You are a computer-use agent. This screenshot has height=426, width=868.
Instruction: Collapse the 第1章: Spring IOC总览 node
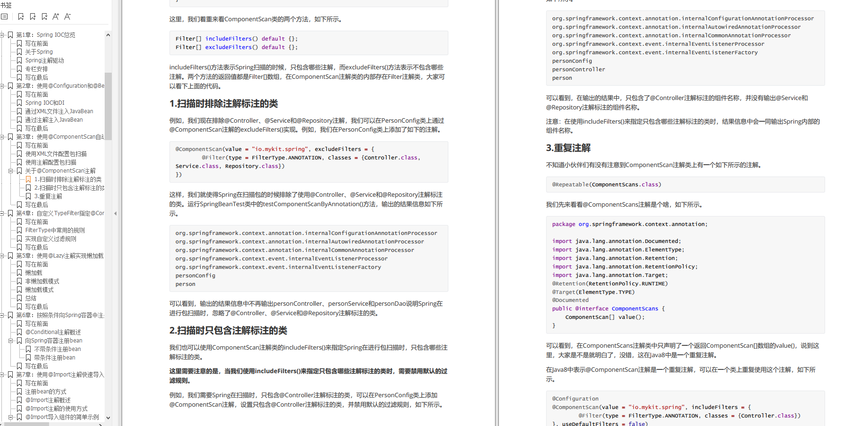pyautogui.click(x=2, y=35)
